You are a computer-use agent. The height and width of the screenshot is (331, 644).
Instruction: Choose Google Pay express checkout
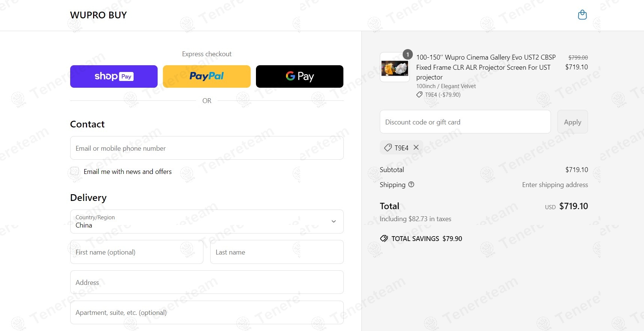pos(299,76)
